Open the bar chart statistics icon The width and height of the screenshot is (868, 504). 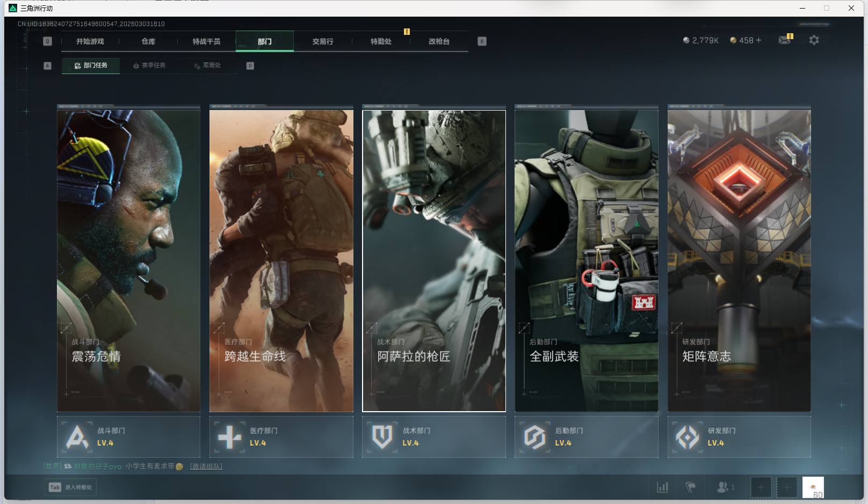(663, 487)
